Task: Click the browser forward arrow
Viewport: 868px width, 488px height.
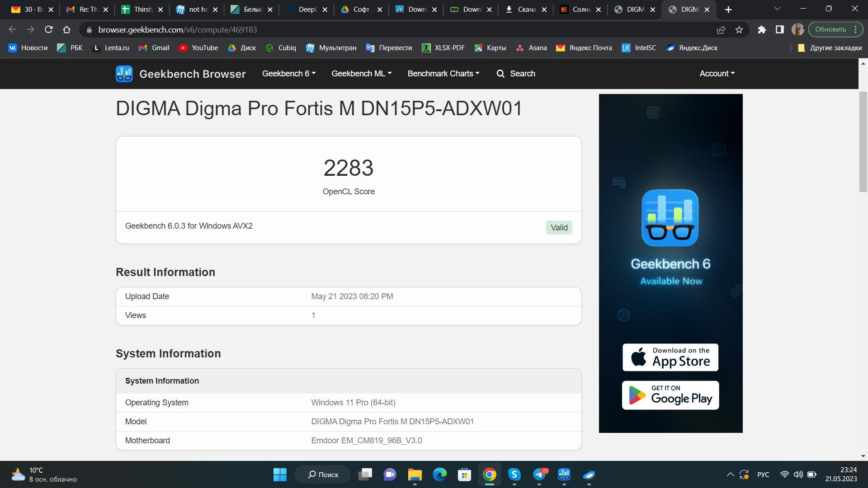Action: tap(30, 29)
